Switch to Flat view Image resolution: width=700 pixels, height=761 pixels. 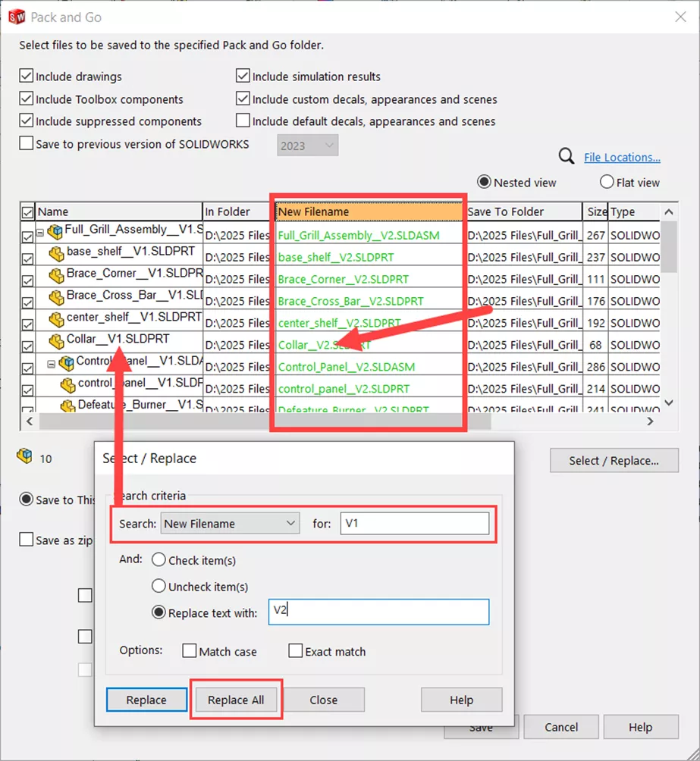[606, 182]
